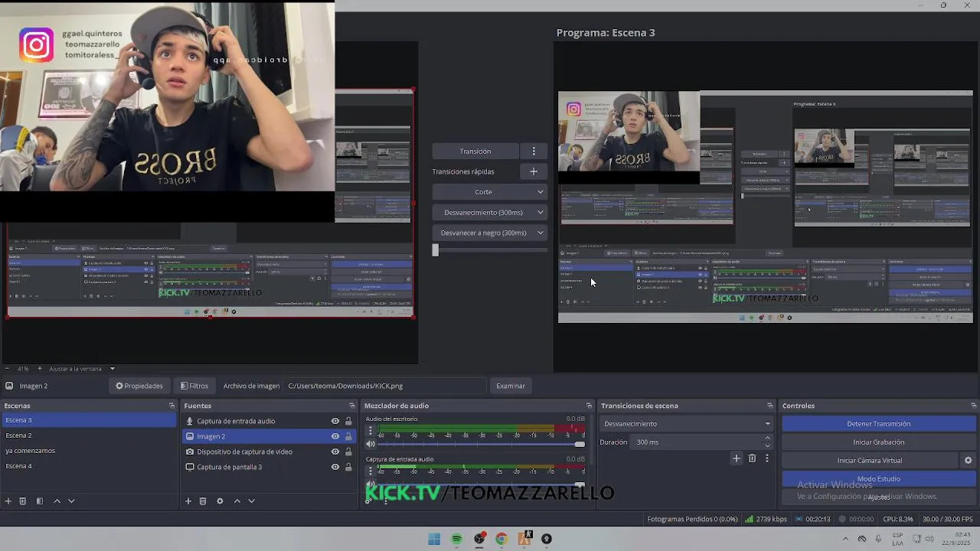Viewport: 980px width, 551px height.
Task: Open Propiedades for the selected source
Action: 139,386
